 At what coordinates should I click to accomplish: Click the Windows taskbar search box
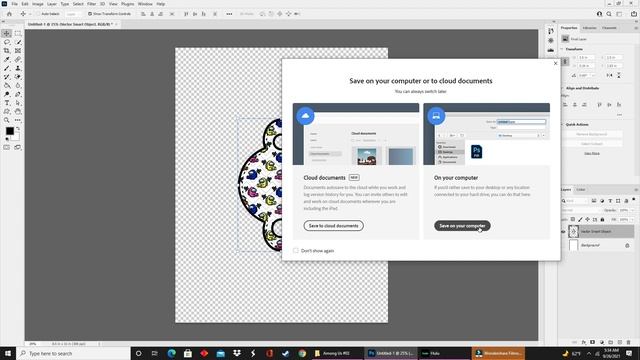[73, 353]
